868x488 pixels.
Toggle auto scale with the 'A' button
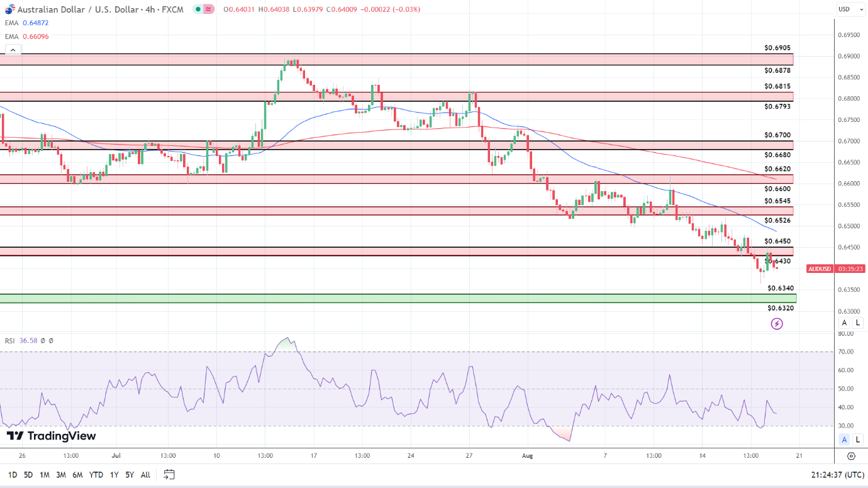844,323
